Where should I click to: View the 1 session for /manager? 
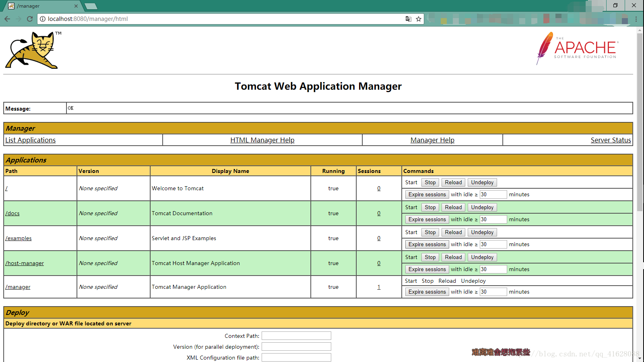pyautogui.click(x=379, y=287)
